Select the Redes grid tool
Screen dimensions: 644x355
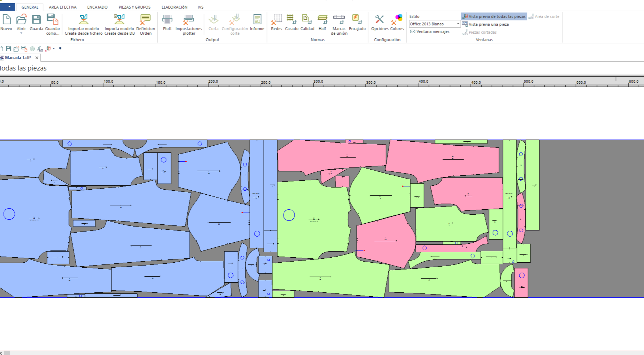click(x=276, y=20)
